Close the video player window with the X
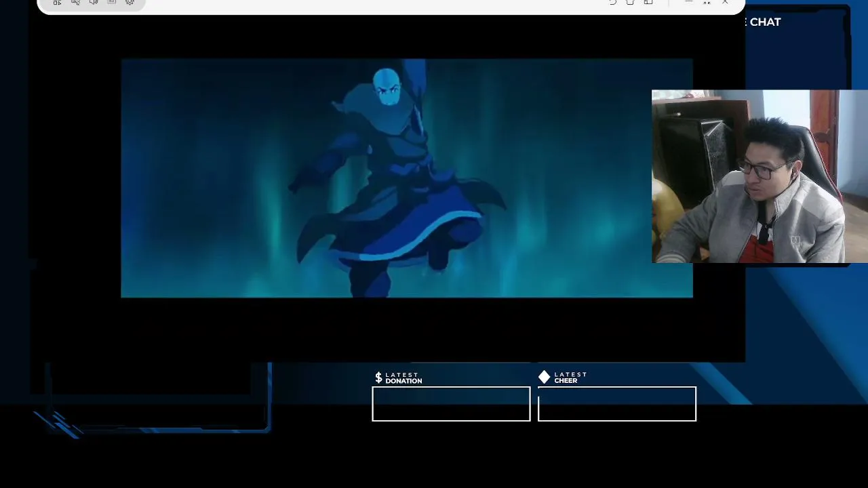Screen dimensions: 868x488 (725, 3)
